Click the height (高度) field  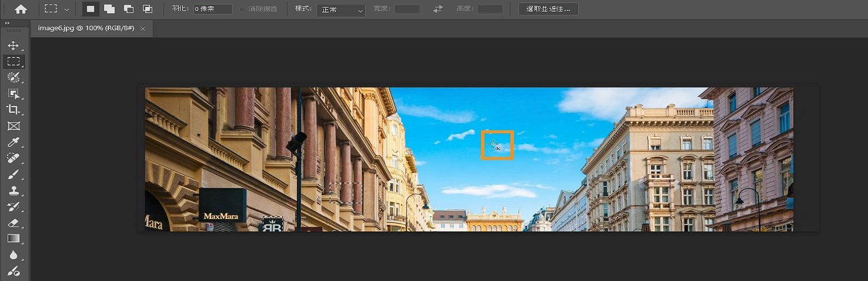490,9
